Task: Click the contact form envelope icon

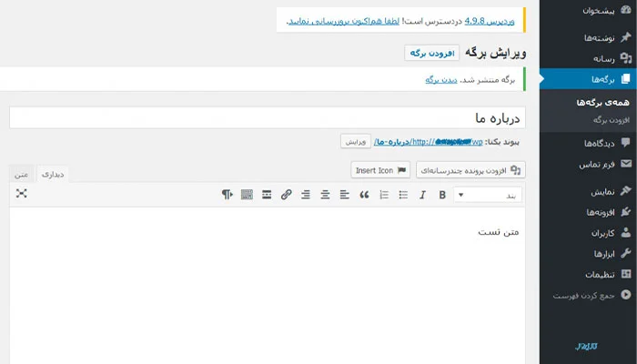Action: (x=626, y=163)
